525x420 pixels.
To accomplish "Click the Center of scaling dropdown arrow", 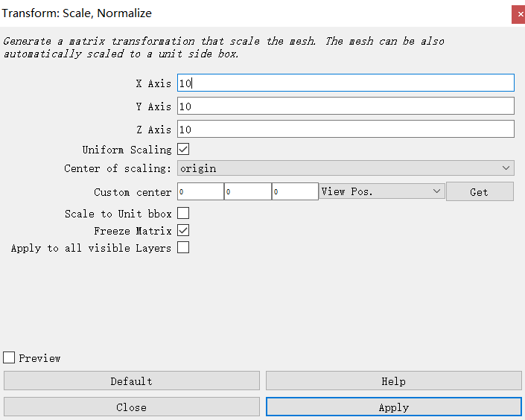I will pos(506,168).
